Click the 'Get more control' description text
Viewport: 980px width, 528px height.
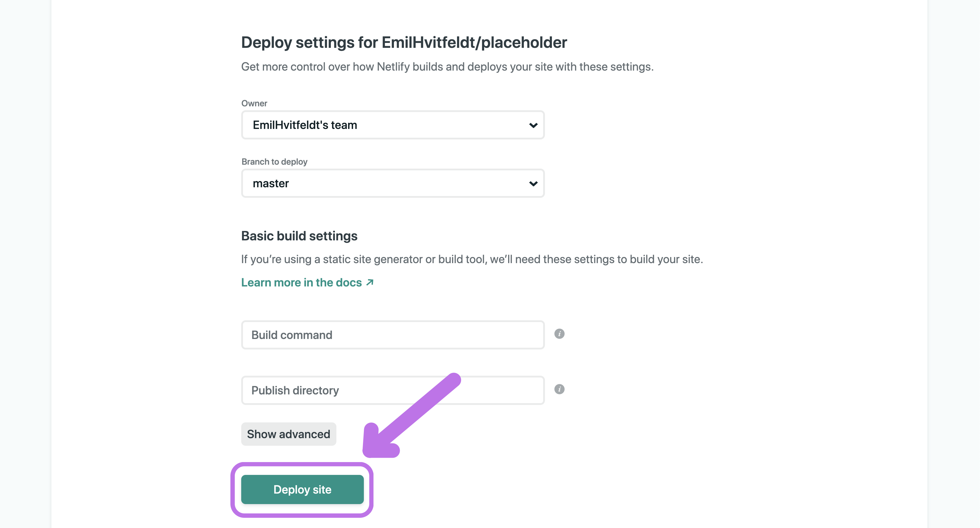tap(447, 67)
